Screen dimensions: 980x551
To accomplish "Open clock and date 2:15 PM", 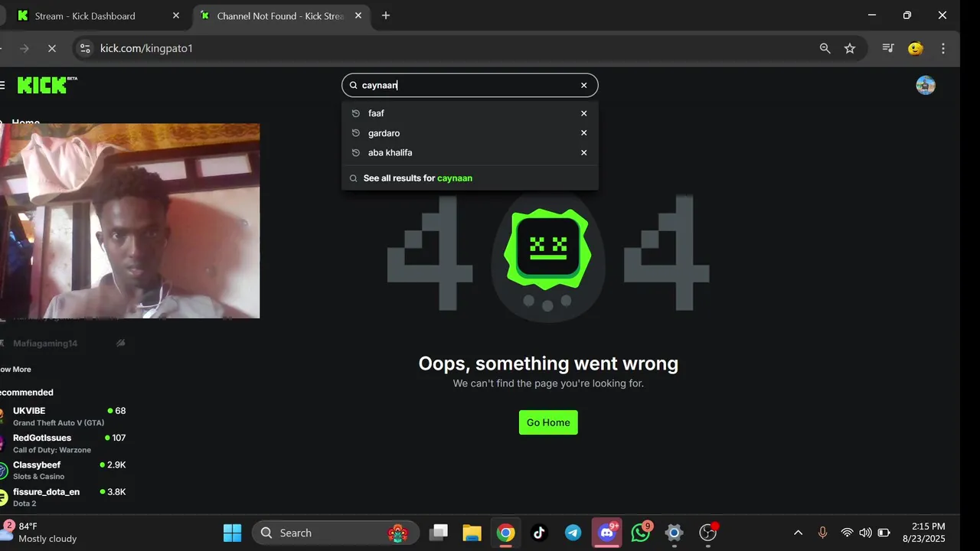I will [x=929, y=533].
